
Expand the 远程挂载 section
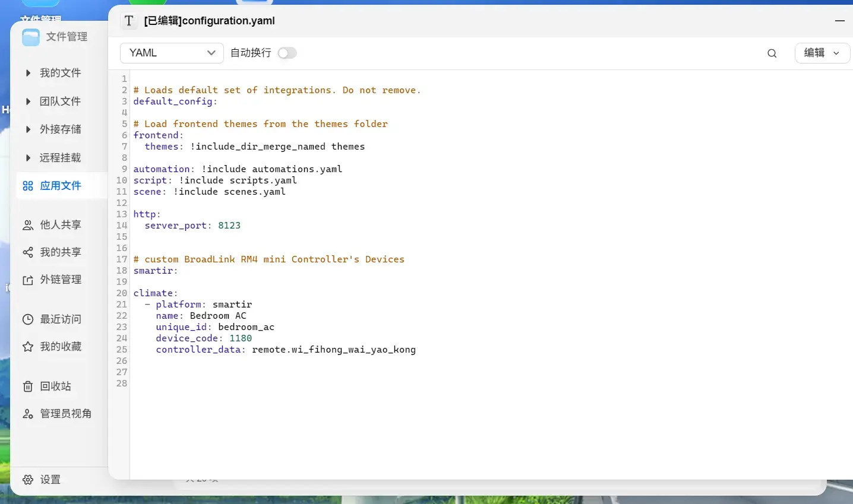[x=28, y=158]
